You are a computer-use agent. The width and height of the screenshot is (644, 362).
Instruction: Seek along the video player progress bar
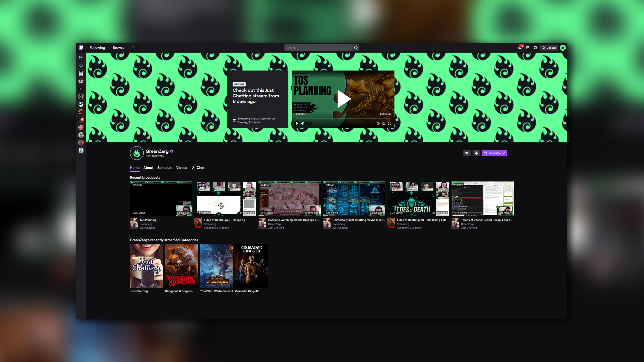(x=343, y=118)
